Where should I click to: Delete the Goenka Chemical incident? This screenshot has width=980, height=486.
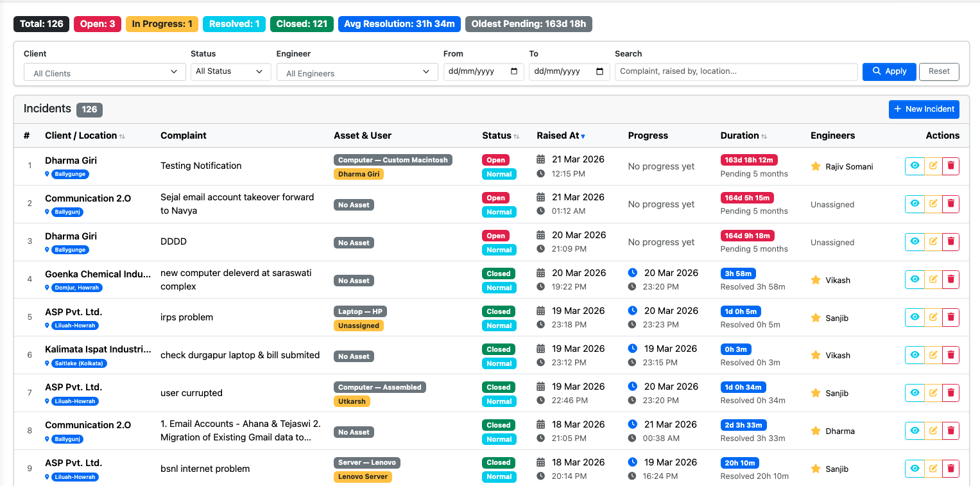tap(951, 279)
